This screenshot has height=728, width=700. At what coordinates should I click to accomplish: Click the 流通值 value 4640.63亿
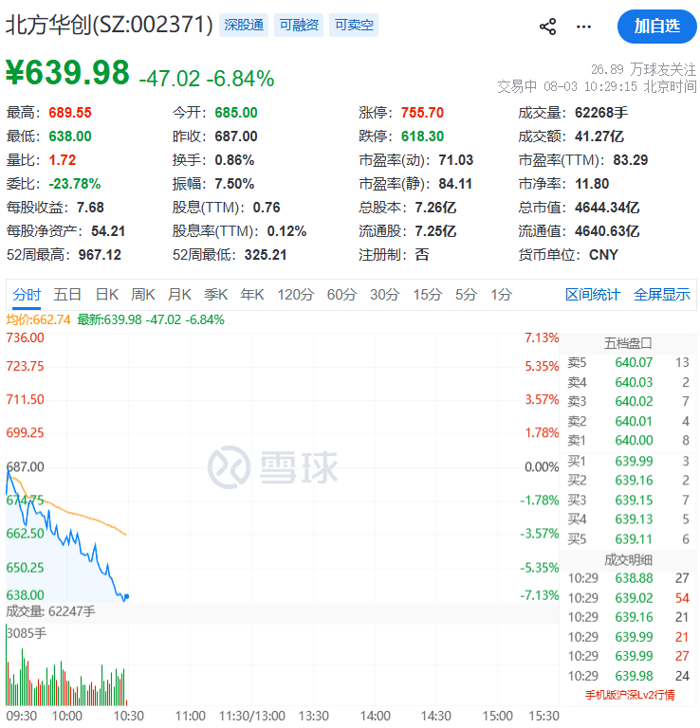(x=607, y=231)
